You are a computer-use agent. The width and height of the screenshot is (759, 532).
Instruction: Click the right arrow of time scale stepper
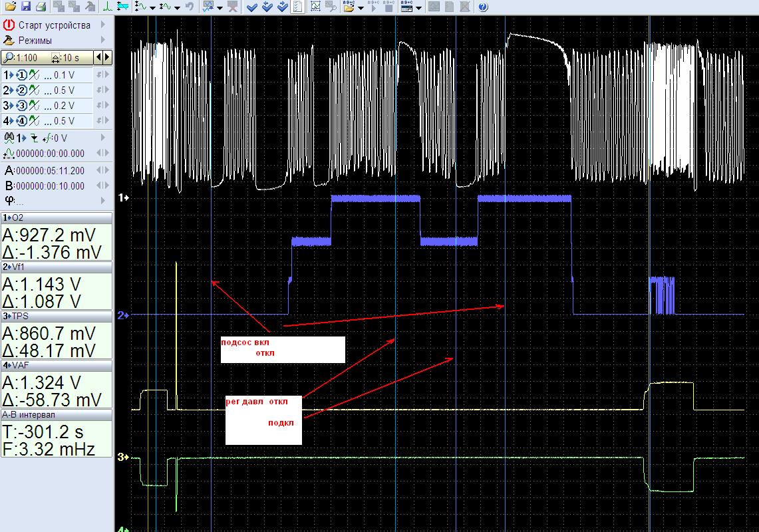[107, 58]
